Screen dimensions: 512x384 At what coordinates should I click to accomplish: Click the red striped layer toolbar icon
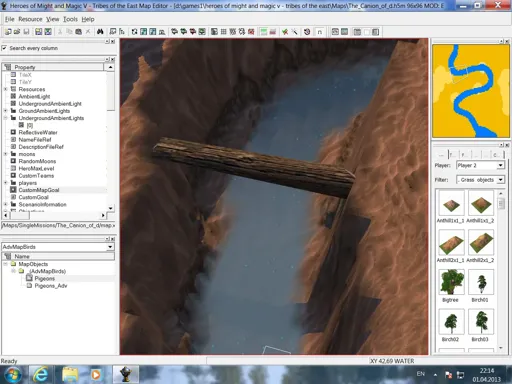273,32
